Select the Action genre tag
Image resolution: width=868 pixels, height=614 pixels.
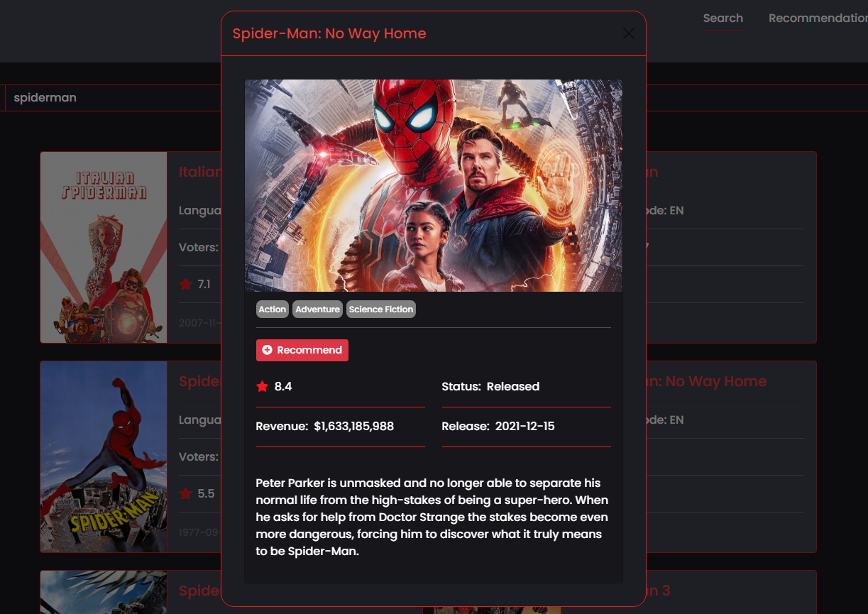pyautogui.click(x=273, y=309)
